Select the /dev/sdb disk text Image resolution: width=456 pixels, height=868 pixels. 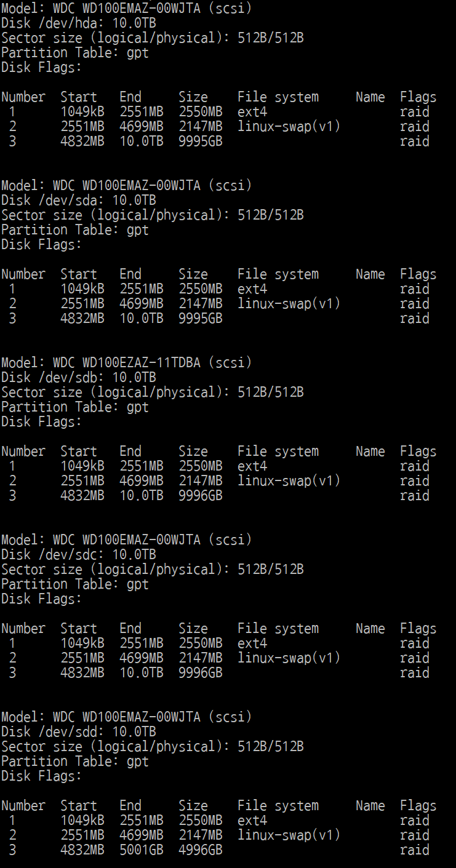pyautogui.click(x=78, y=378)
